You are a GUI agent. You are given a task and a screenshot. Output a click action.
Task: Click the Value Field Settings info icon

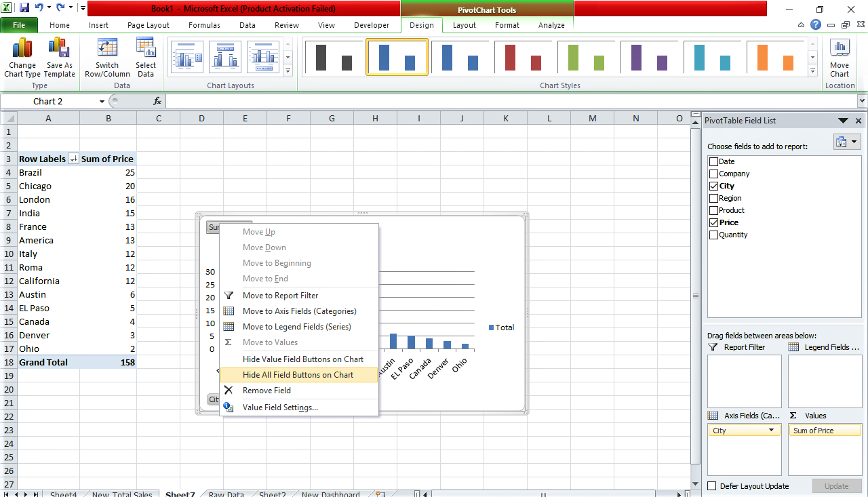(x=229, y=407)
